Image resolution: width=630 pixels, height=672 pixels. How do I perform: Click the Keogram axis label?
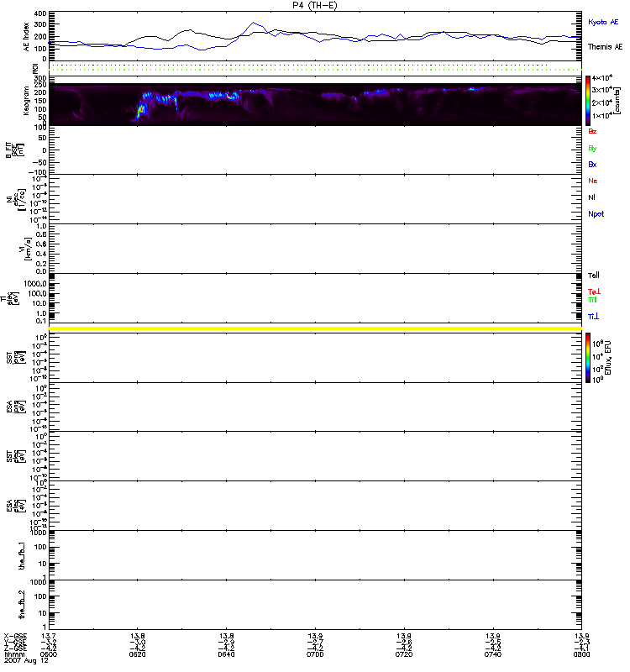(26, 101)
